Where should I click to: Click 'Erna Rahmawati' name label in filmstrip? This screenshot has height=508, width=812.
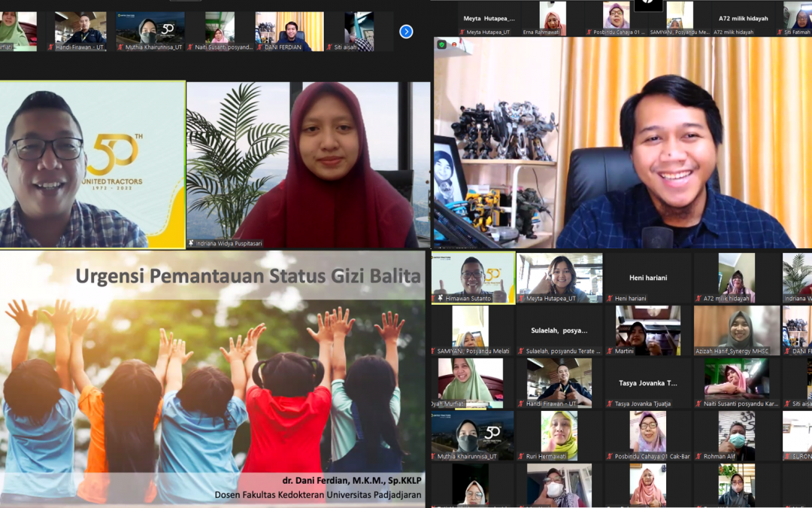[x=541, y=32]
